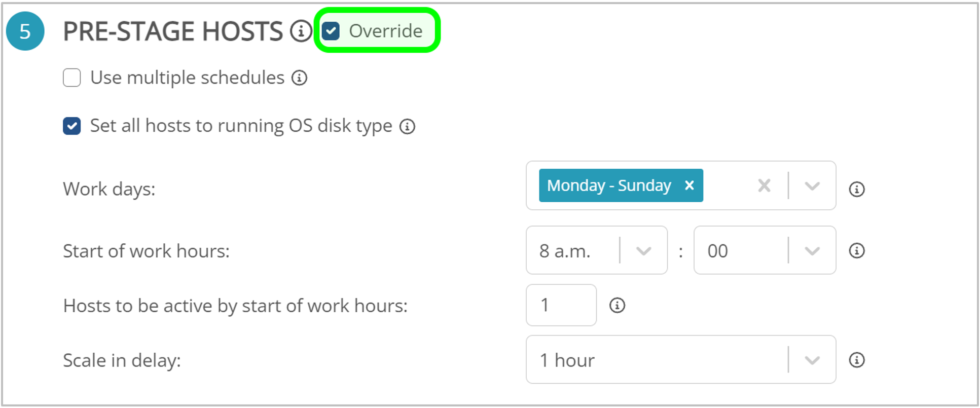Click the Override label text
The width and height of the screenshot is (980, 408).
tap(385, 31)
